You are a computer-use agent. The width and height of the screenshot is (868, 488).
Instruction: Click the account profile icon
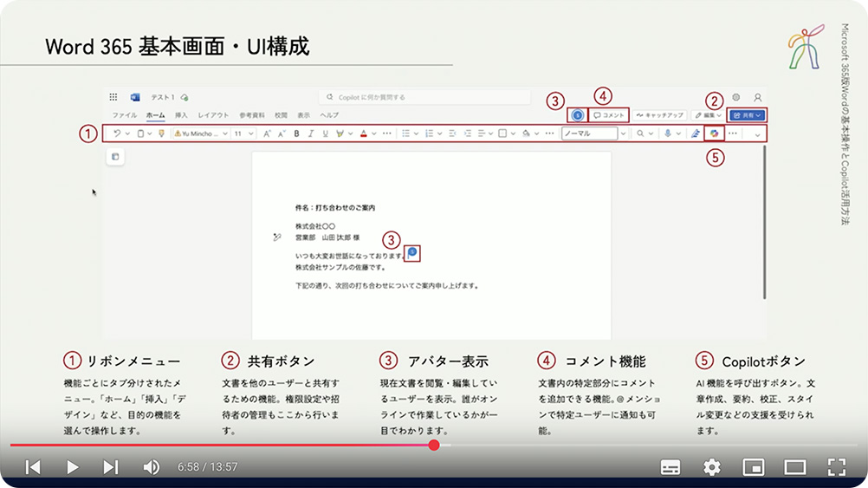(x=757, y=97)
